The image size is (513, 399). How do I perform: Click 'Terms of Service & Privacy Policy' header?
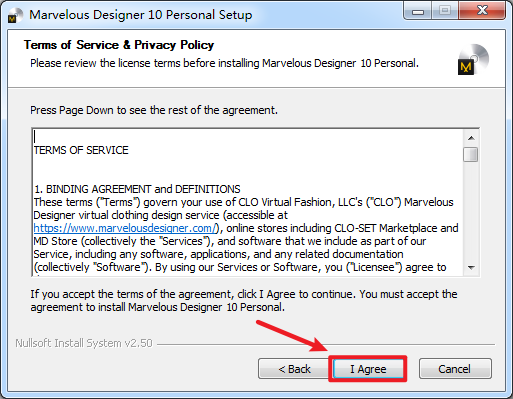point(119,45)
